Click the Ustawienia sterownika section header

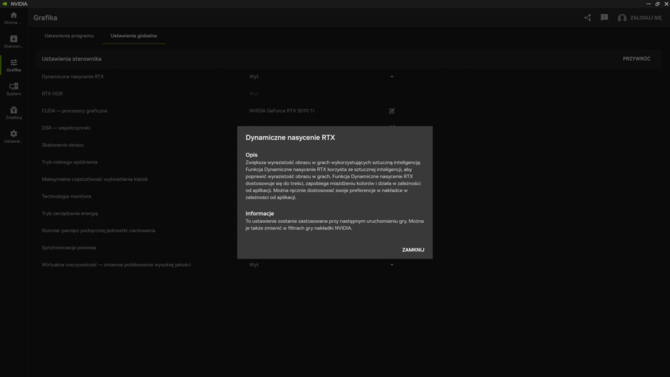point(71,59)
